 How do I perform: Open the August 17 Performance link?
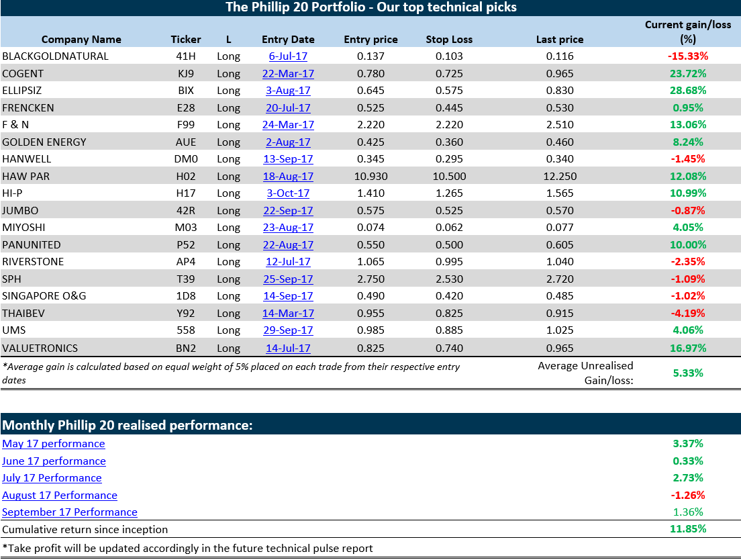(x=60, y=496)
